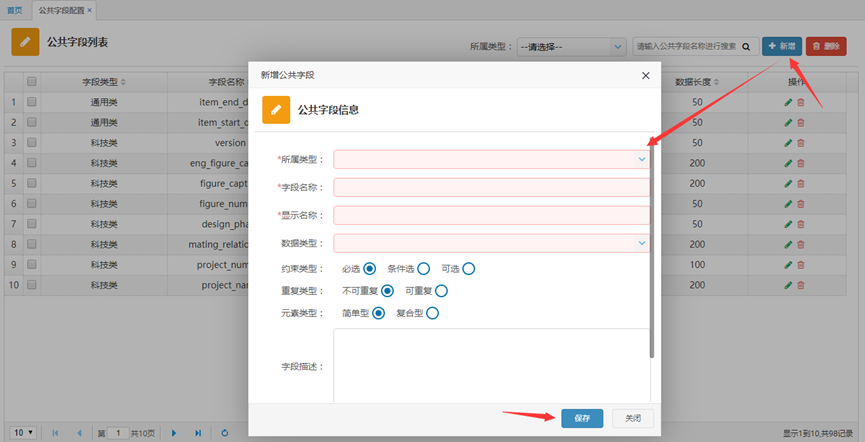This screenshot has height=442, width=865.
Task: Switch to the 首页 tab
Action: pyautogui.click(x=15, y=10)
